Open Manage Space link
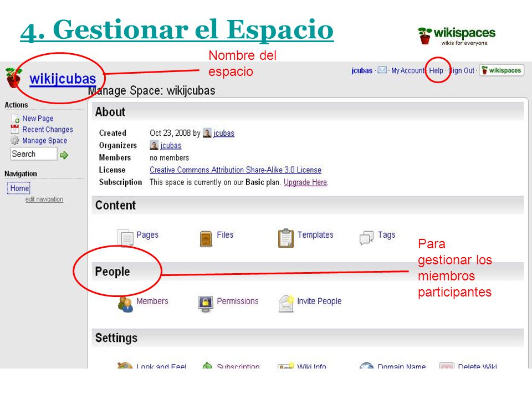This screenshot has height=399, width=532. (44, 140)
